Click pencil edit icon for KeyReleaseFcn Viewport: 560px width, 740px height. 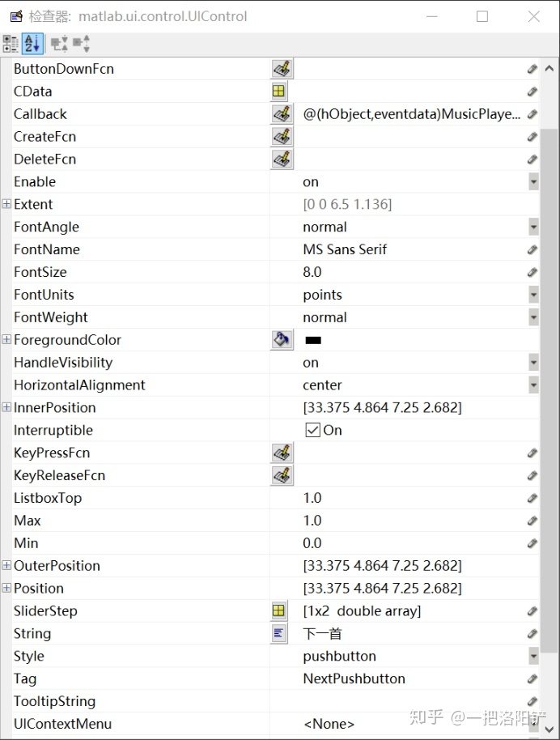pyautogui.click(x=532, y=475)
